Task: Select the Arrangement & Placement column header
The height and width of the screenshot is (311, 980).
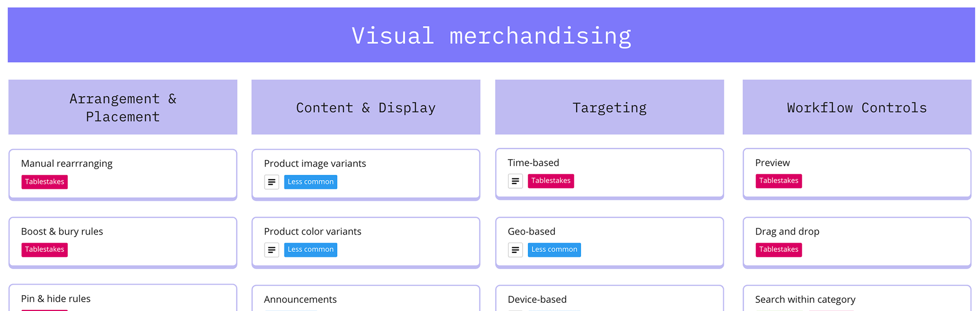Action: [x=123, y=107]
